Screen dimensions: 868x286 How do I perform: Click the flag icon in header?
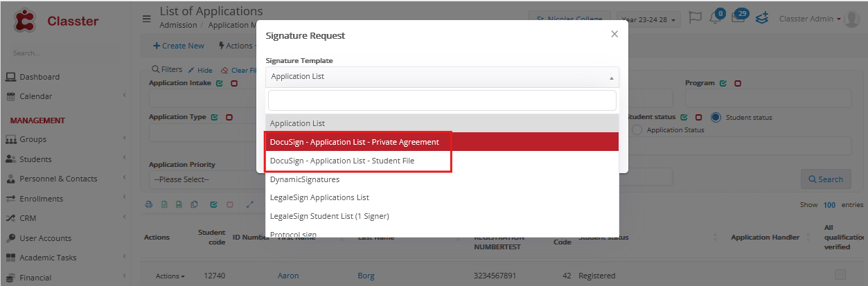[696, 19]
